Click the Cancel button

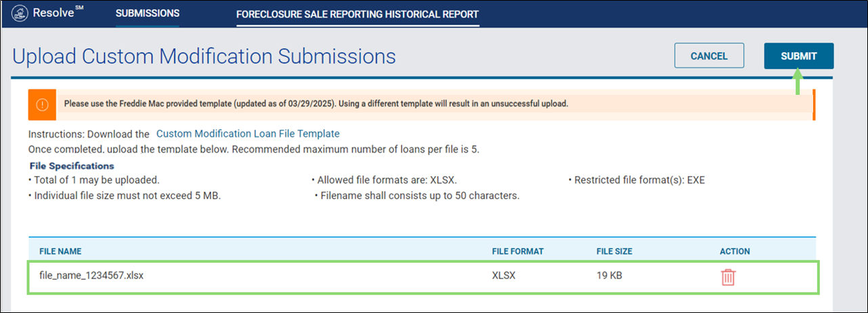[709, 56]
